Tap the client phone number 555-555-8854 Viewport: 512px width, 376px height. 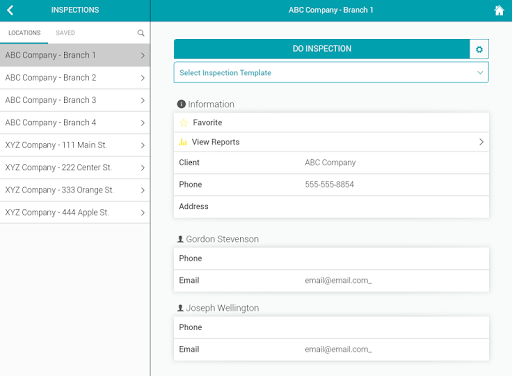tap(329, 184)
